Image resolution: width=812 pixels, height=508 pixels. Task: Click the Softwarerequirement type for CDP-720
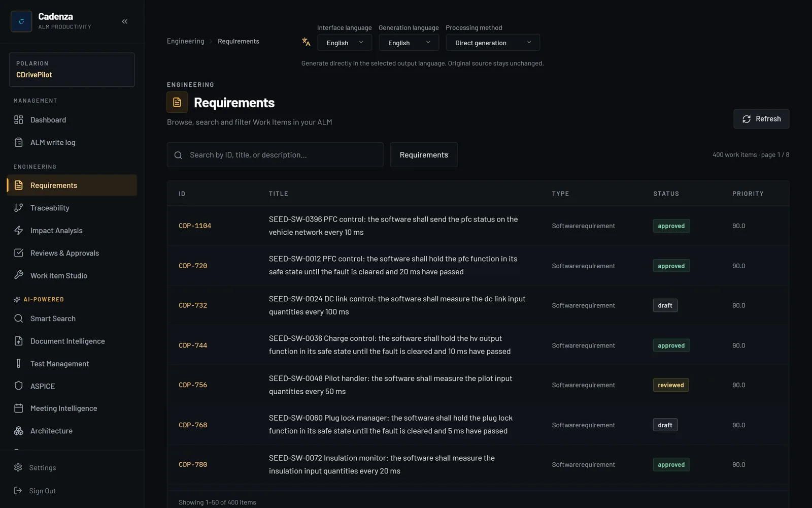coord(584,266)
